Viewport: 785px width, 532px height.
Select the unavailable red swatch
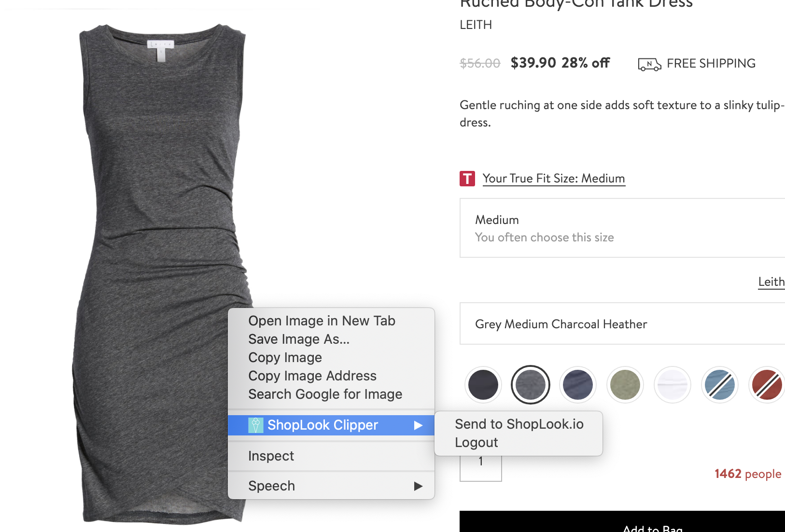coord(767,385)
